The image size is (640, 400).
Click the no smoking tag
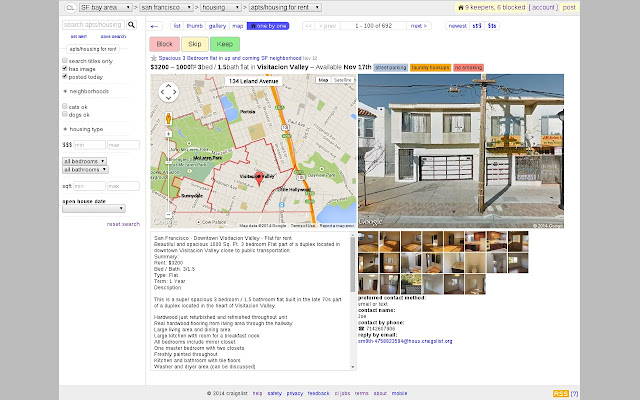[x=468, y=68]
